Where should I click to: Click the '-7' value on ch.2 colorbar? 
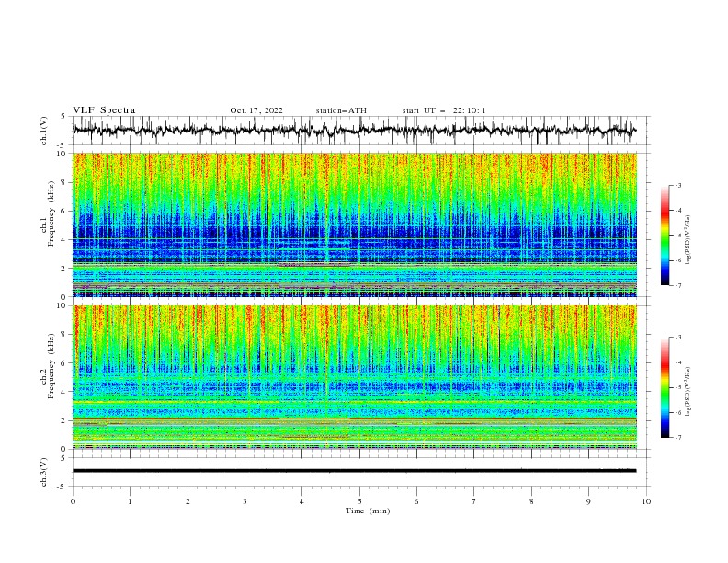click(677, 438)
